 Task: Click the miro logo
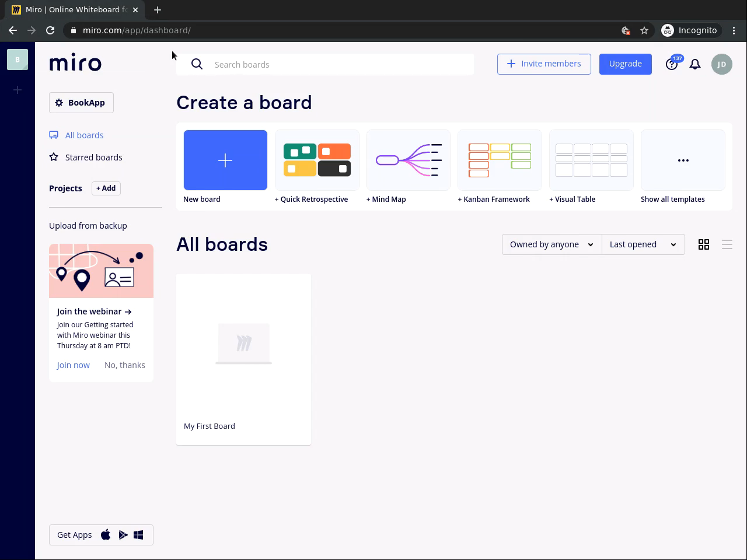click(x=75, y=63)
